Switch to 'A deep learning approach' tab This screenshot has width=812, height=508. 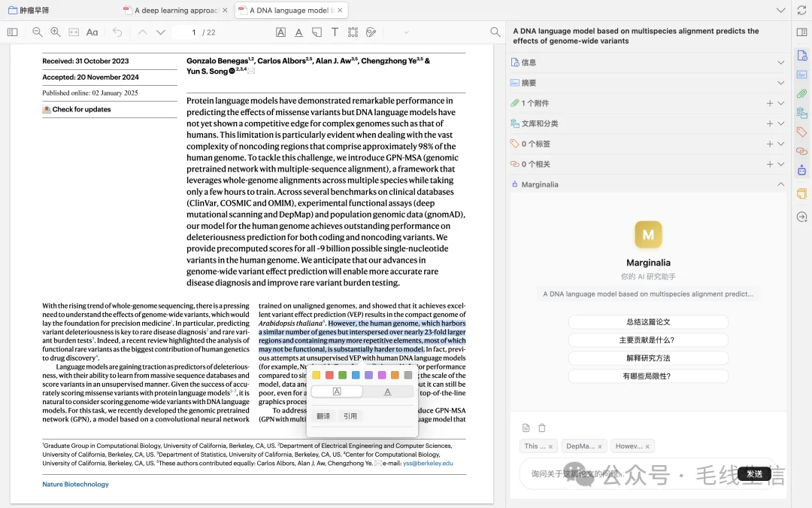tap(176, 11)
